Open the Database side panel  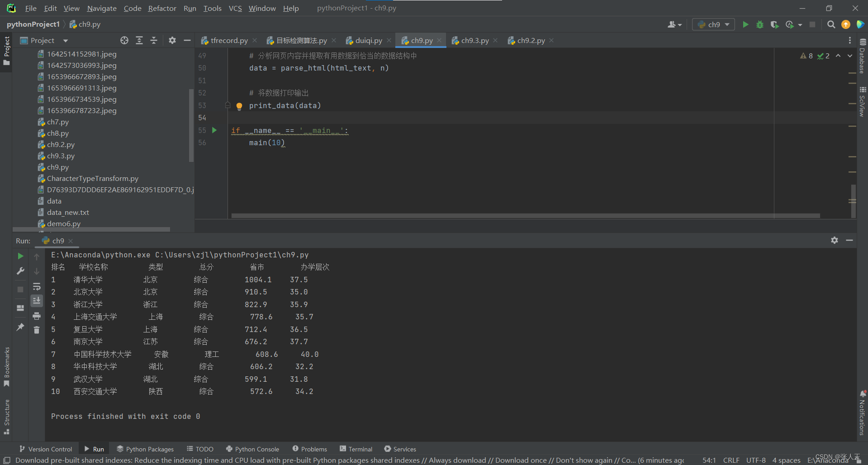863,56
